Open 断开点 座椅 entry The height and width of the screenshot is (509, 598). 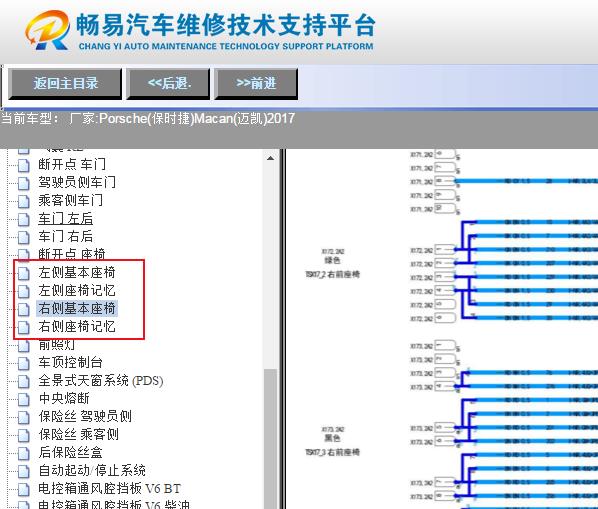click(x=72, y=254)
